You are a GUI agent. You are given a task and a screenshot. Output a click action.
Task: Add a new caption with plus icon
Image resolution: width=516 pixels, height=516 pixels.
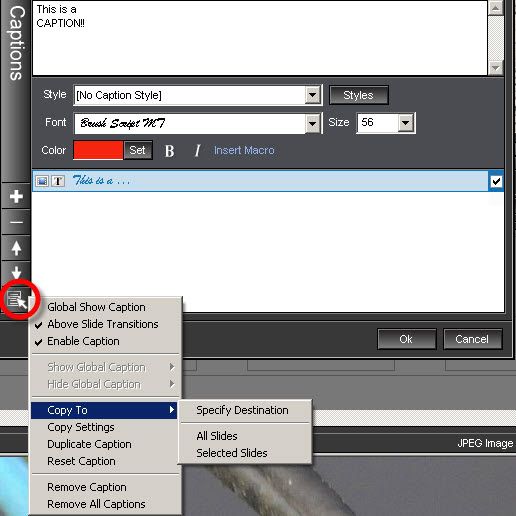tap(16, 196)
